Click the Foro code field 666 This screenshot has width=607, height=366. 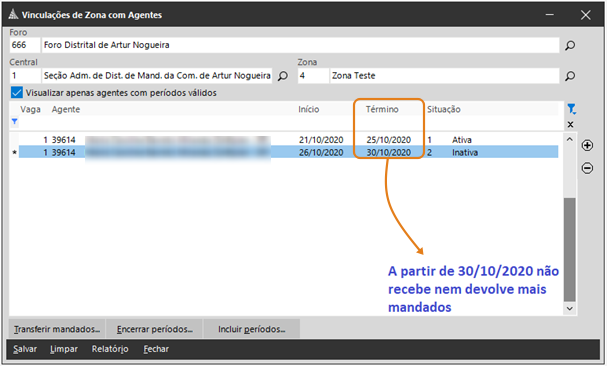(25, 45)
